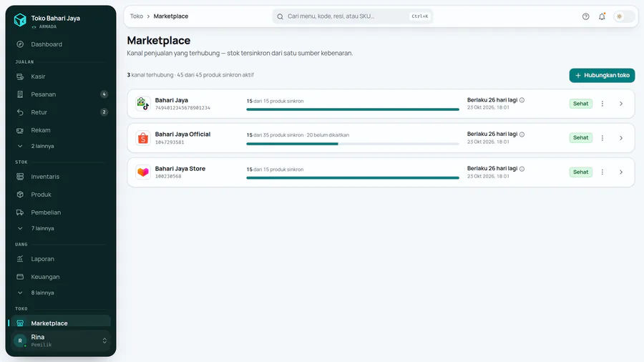644x362 pixels.
Task: Open three-dot menu for Bahari Jaya Store
Action: 602,172
